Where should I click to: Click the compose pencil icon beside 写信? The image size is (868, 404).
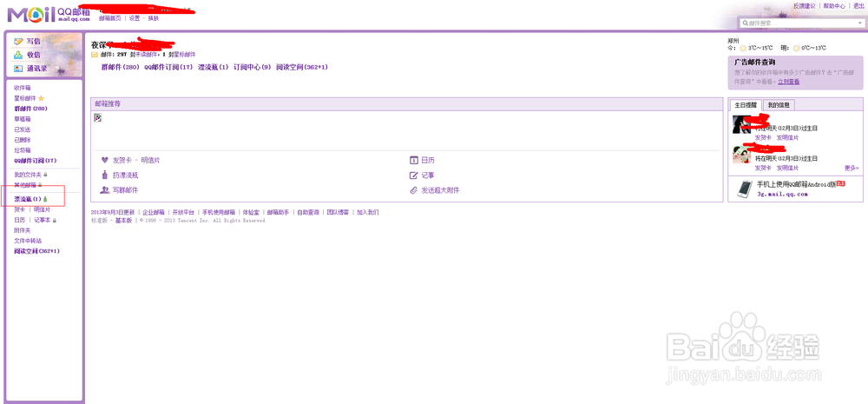coord(18,41)
